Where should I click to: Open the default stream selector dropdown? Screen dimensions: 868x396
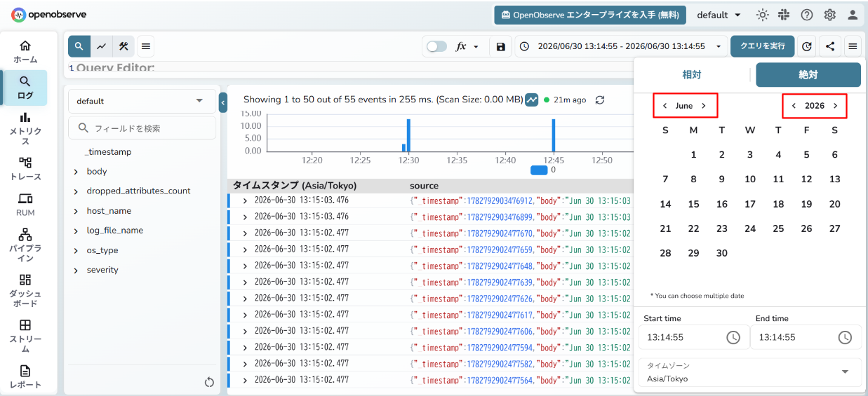click(142, 101)
